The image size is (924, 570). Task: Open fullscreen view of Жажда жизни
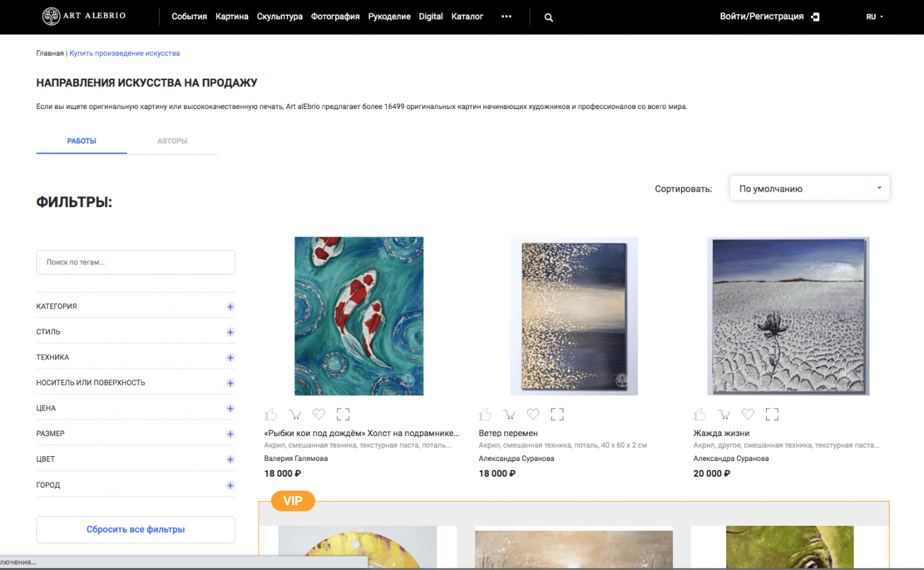[x=772, y=414]
